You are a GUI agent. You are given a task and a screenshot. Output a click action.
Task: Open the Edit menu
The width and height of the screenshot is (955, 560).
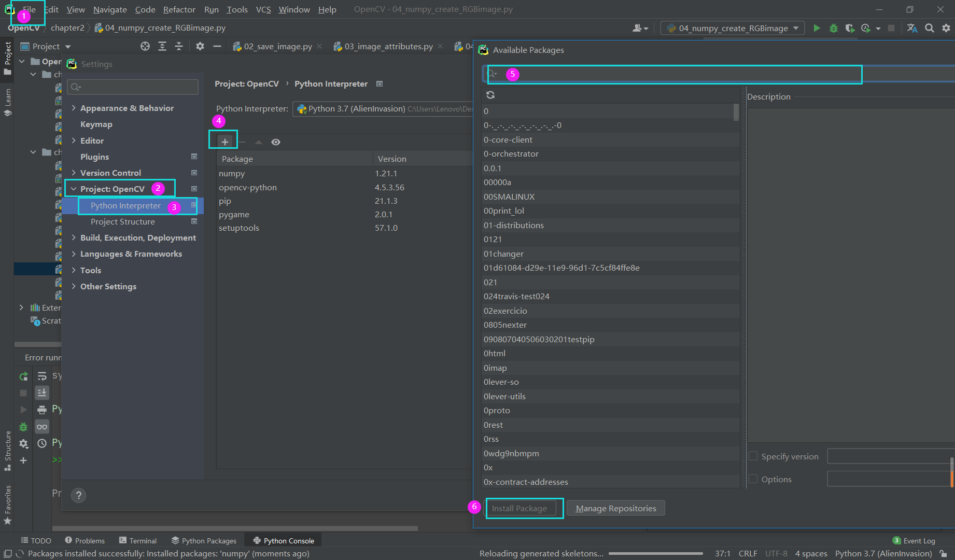click(51, 9)
